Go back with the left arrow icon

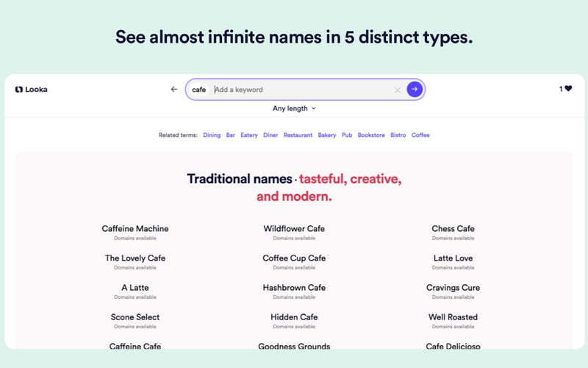(174, 89)
